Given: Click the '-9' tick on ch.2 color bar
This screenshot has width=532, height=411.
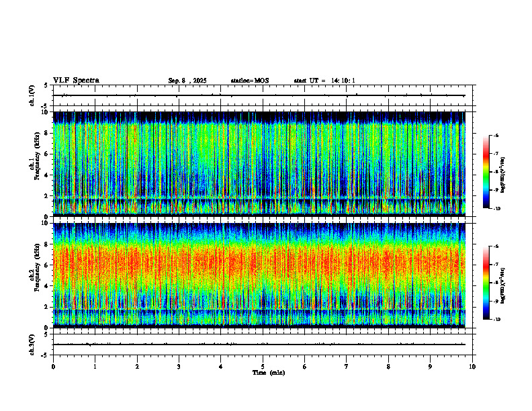Looking at the screenshot, I should [496, 301].
